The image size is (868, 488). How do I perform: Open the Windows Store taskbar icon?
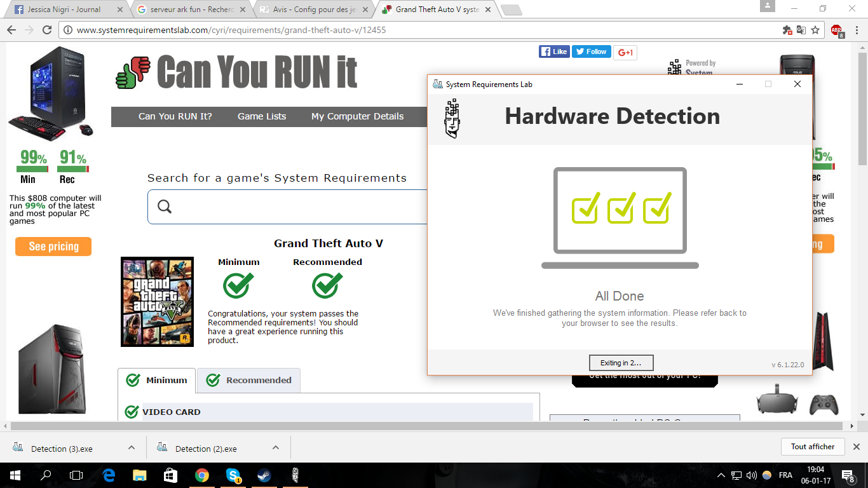(170, 475)
